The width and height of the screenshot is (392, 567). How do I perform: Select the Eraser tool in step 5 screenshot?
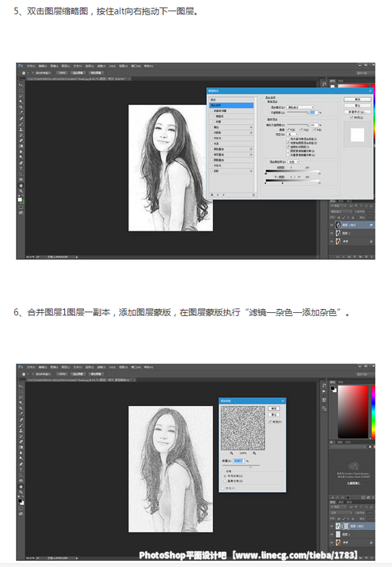coord(21,141)
